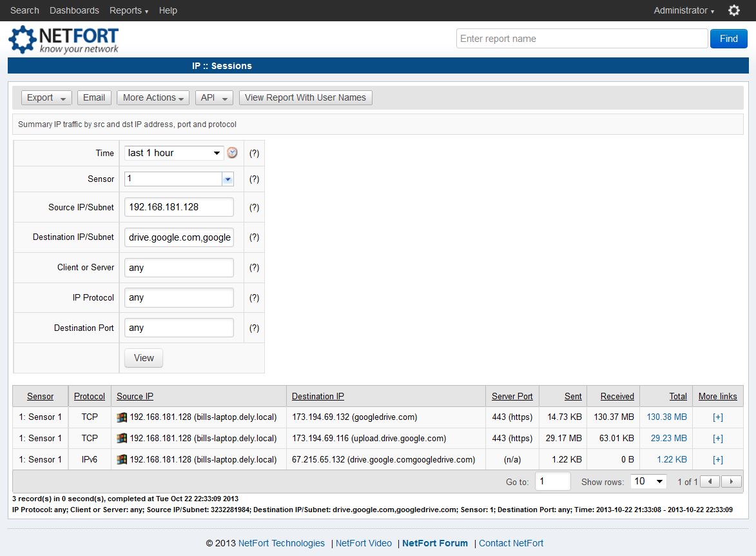This screenshot has width=756, height=556.
Task: Click the IP Protocol input field
Action: coord(179,298)
